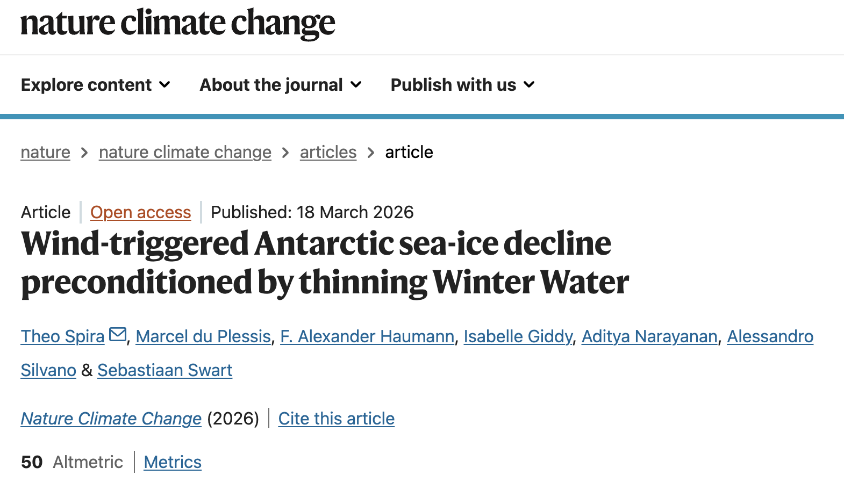Image resolution: width=844 pixels, height=504 pixels.
Task: Click the italic Nature Climate Change journal link
Action: point(111,419)
